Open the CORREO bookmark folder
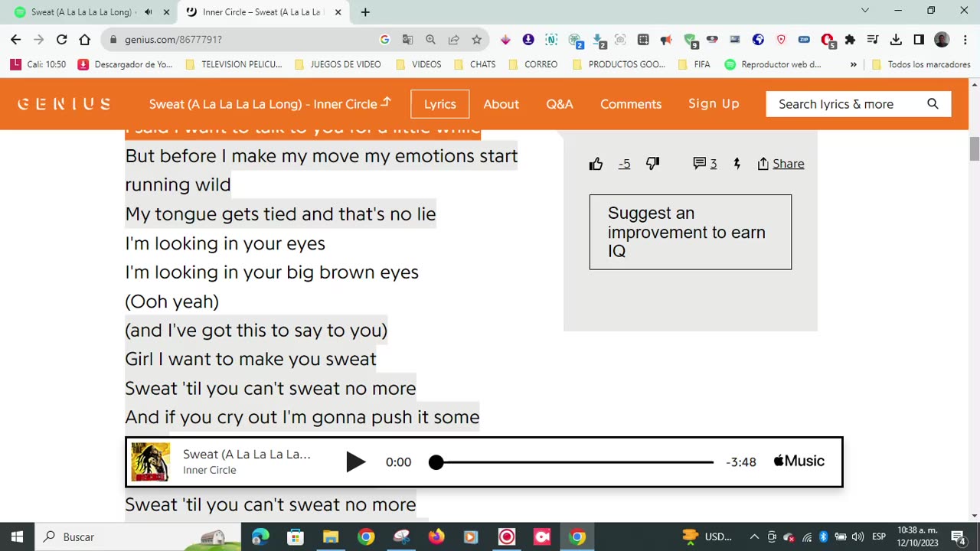Viewport: 980px width, 551px height. tap(533, 64)
